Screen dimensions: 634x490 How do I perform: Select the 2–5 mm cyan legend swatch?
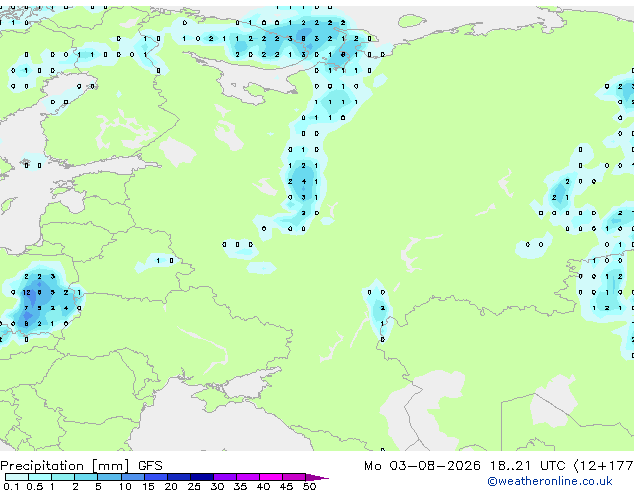(x=86, y=477)
